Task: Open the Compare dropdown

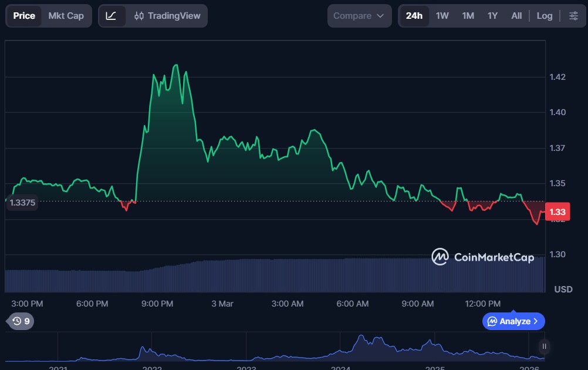Action: point(359,16)
